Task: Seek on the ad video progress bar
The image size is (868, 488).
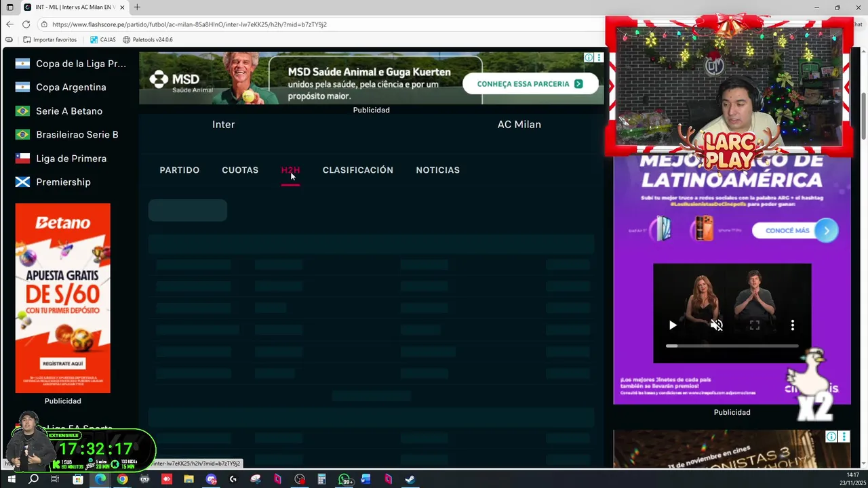Action: 732,346
